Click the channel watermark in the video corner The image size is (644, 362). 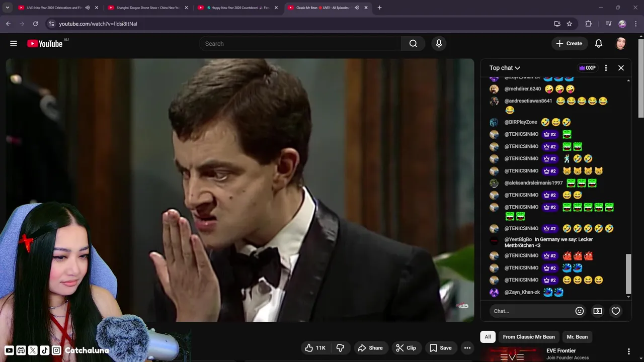pyautogui.click(x=462, y=306)
